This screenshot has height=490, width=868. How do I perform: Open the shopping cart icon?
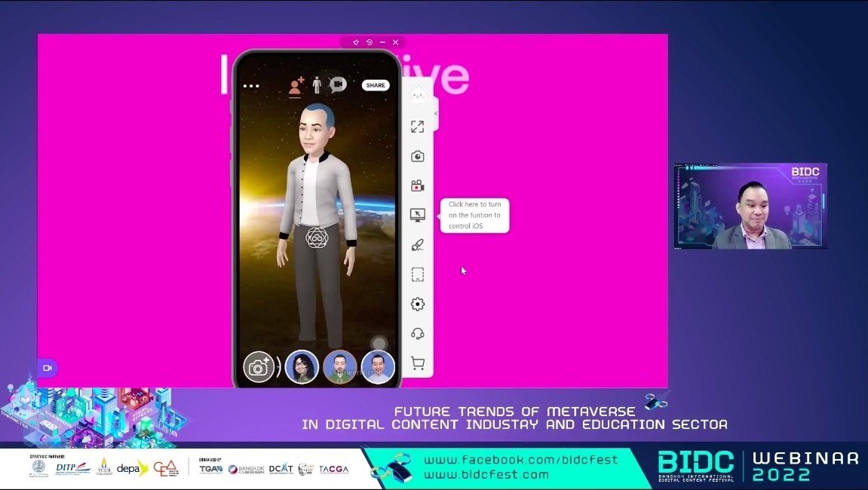pyautogui.click(x=417, y=363)
